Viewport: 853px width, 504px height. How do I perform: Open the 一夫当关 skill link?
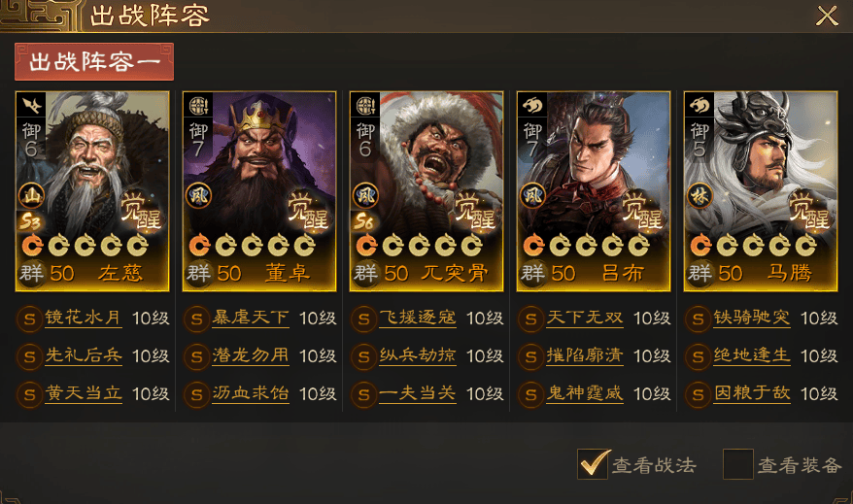(418, 393)
